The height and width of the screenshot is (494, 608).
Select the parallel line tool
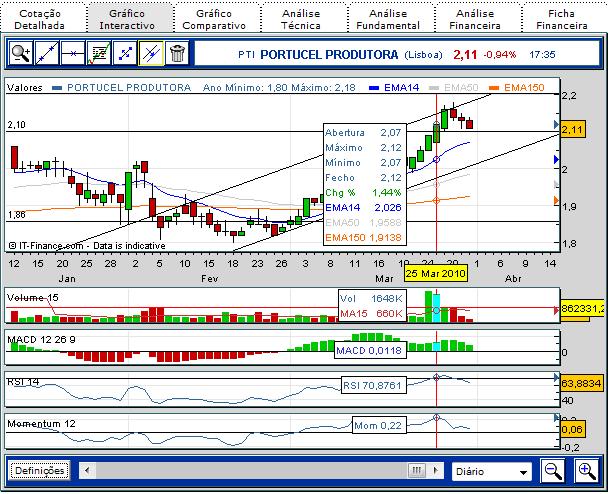pyautogui.click(x=151, y=54)
